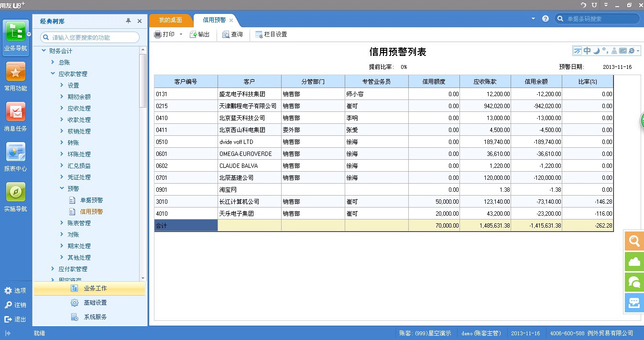Close the 经典树形 panel
The height and width of the screenshot is (340, 644).
pyautogui.click(x=140, y=21)
